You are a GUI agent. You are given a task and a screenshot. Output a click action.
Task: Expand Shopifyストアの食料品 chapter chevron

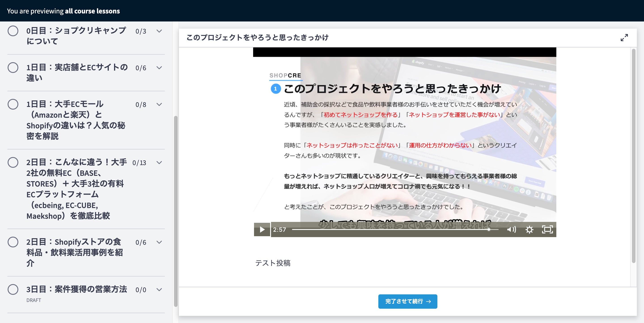click(x=159, y=242)
